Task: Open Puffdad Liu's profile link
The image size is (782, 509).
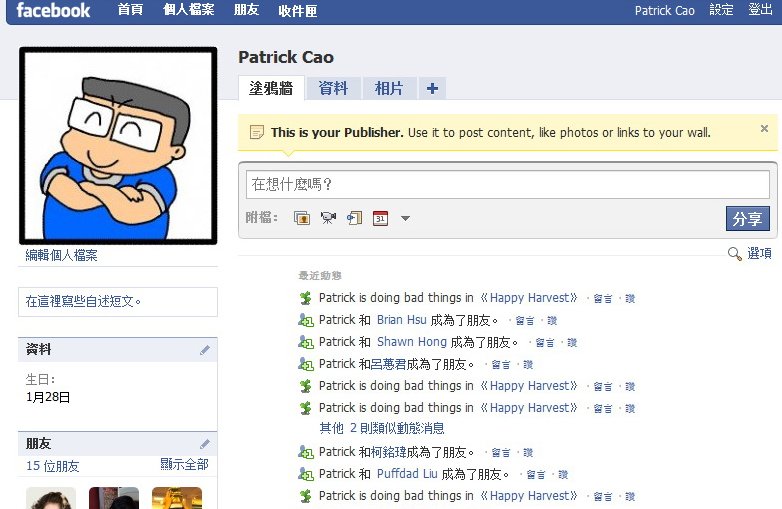Action: point(407,474)
